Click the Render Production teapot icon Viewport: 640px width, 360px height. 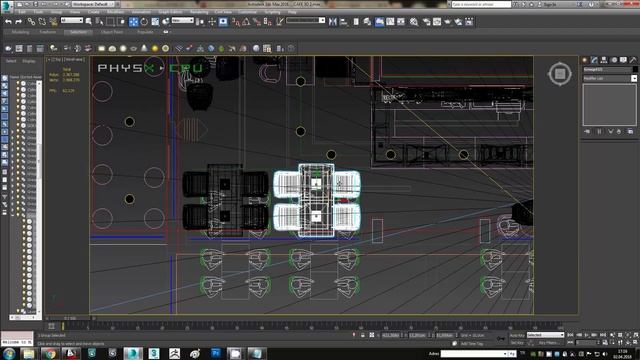(x=448, y=22)
